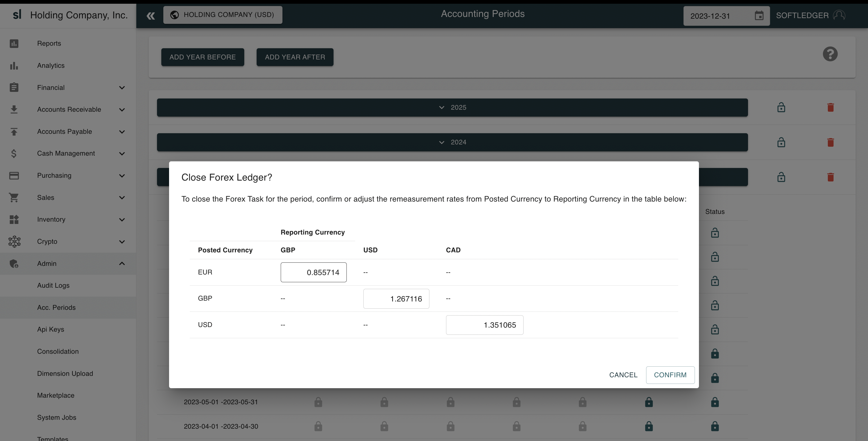Collapse sidebar with double chevron icon

[x=151, y=16]
